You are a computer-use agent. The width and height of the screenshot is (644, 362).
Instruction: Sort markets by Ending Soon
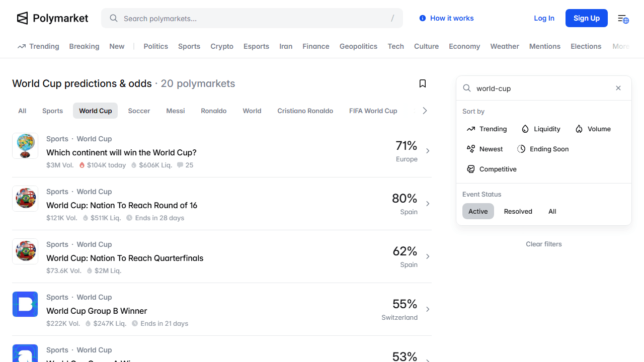click(543, 149)
